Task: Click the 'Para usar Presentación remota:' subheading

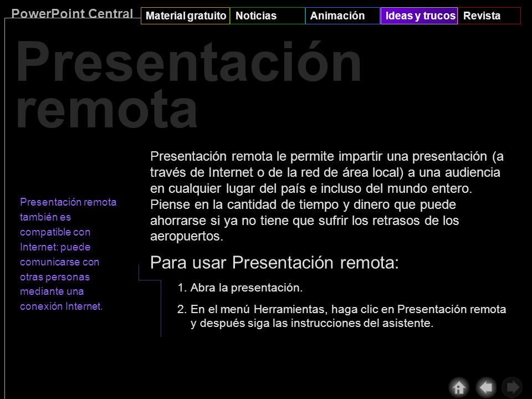Action: click(x=274, y=263)
